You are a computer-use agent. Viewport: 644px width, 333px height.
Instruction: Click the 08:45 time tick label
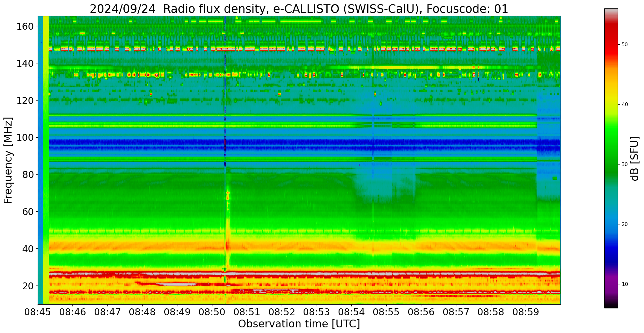38,312
